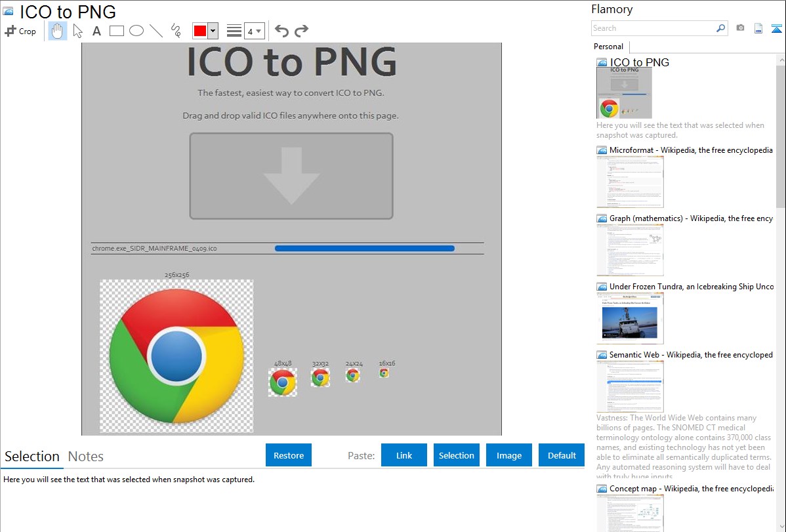Screen dimensions: 786x532
Task: Click the Link paste button
Action: tap(404, 455)
